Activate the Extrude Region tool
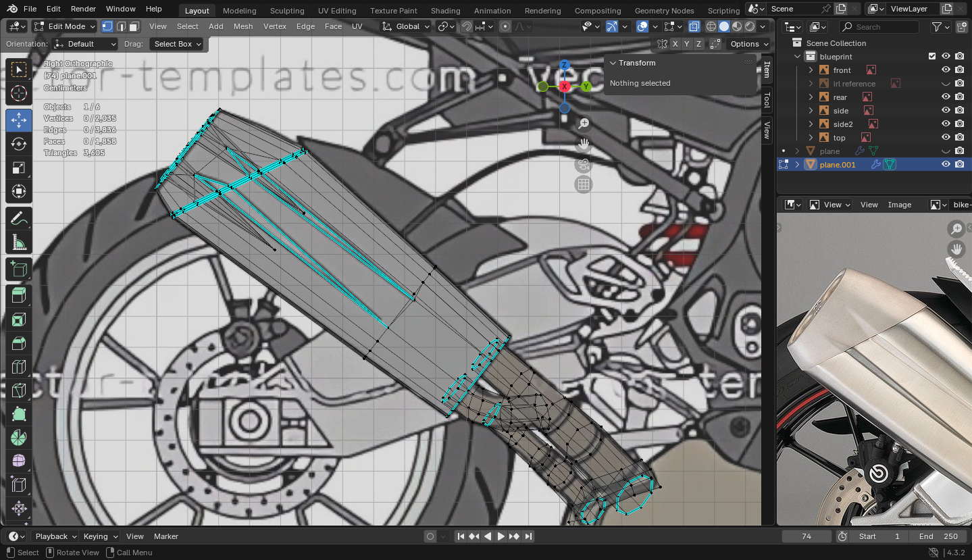The image size is (972, 560). [18, 296]
